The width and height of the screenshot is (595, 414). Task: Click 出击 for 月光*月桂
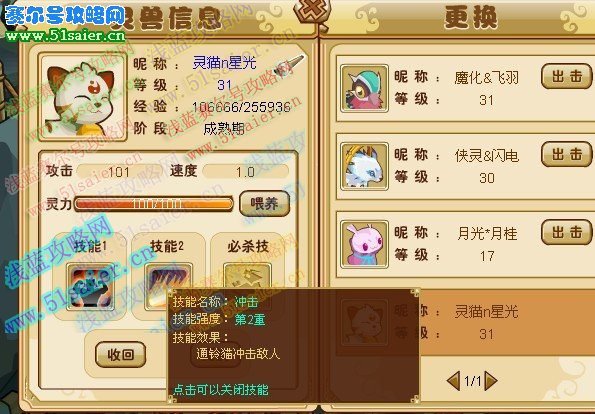[567, 232]
